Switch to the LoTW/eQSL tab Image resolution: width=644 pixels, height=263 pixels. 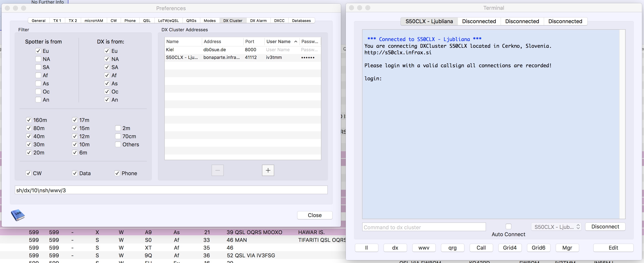[x=168, y=21]
